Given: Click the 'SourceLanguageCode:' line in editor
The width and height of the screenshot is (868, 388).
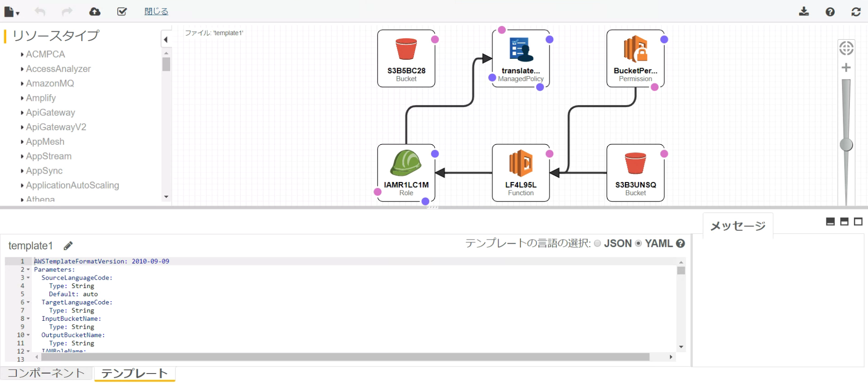Looking at the screenshot, I should pos(77,278).
